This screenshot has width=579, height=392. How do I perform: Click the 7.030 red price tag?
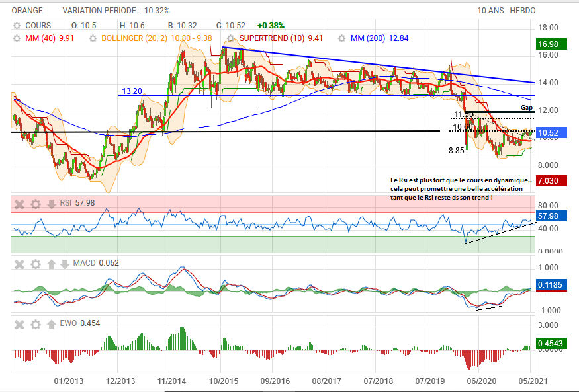(x=551, y=181)
